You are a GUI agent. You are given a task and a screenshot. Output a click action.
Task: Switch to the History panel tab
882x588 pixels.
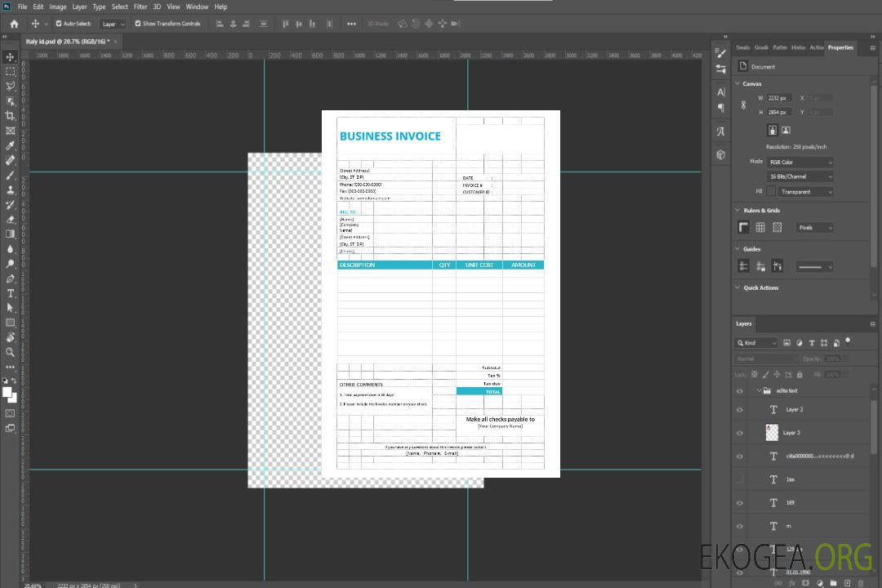tap(798, 48)
